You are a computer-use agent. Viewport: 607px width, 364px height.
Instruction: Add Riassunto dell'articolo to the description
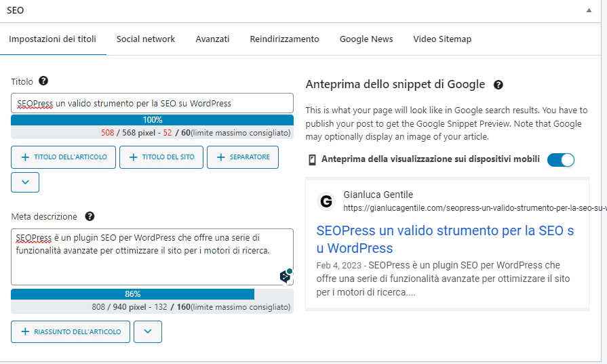(71, 331)
